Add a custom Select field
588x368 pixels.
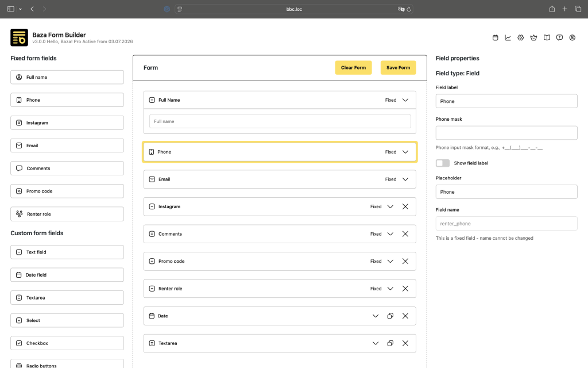pos(67,321)
